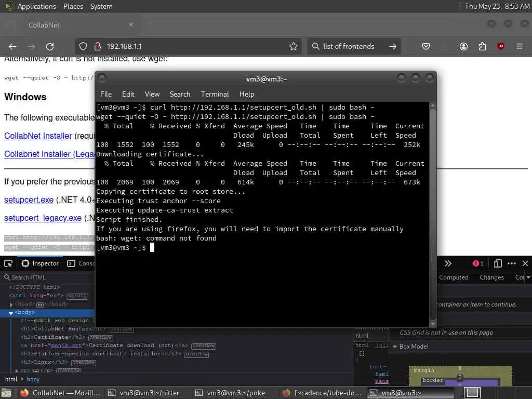Open the terminal View menu
The width and height of the screenshot is (532, 399).
click(152, 95)
